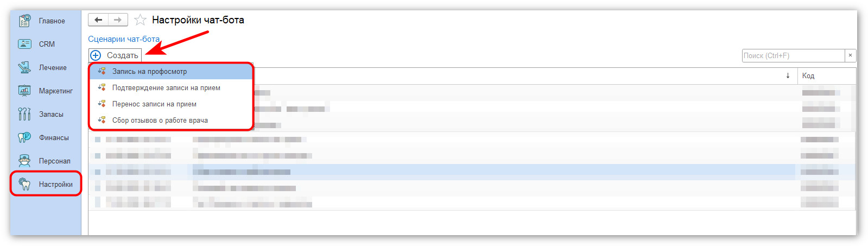The width and height of the screenshot is (868, 246).
Task: Sort by the Код column header
Action: (x=826, y=75)
